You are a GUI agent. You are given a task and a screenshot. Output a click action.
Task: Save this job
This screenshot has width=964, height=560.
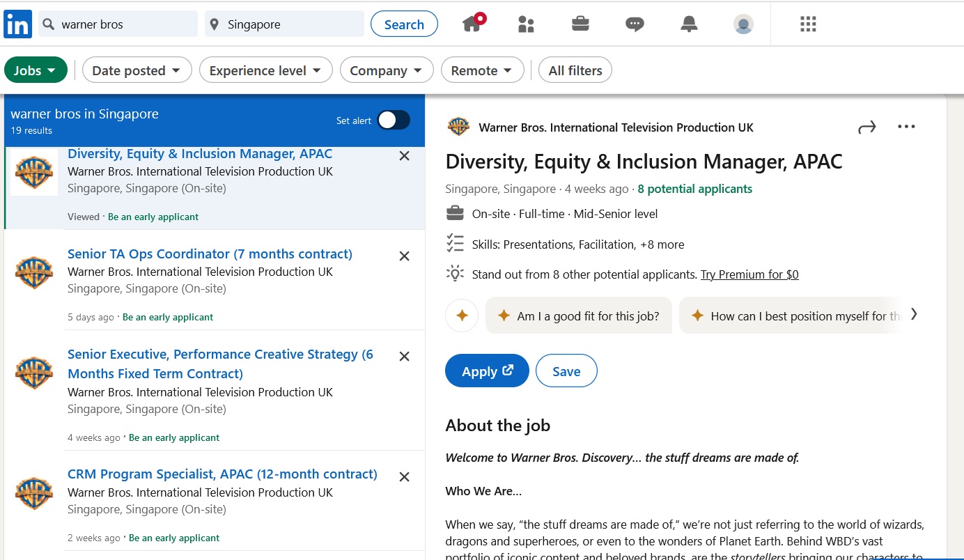pyautogui.click(x=566, y=371)
